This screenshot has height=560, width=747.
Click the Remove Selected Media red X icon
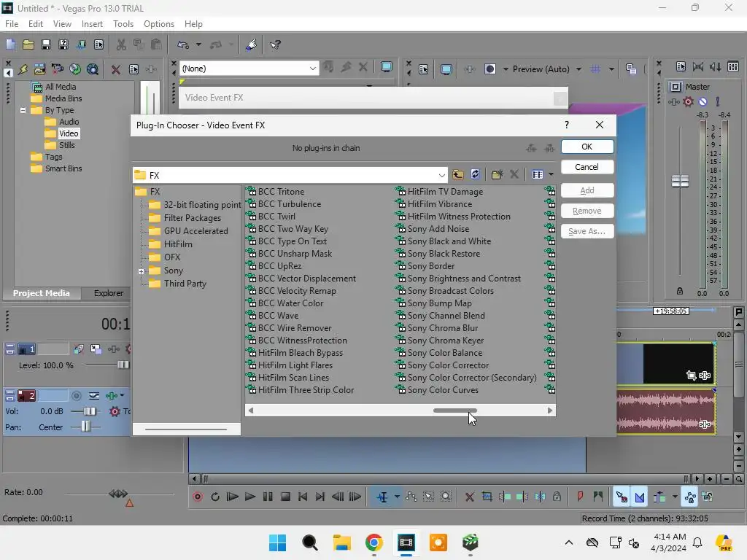point(116,69)
